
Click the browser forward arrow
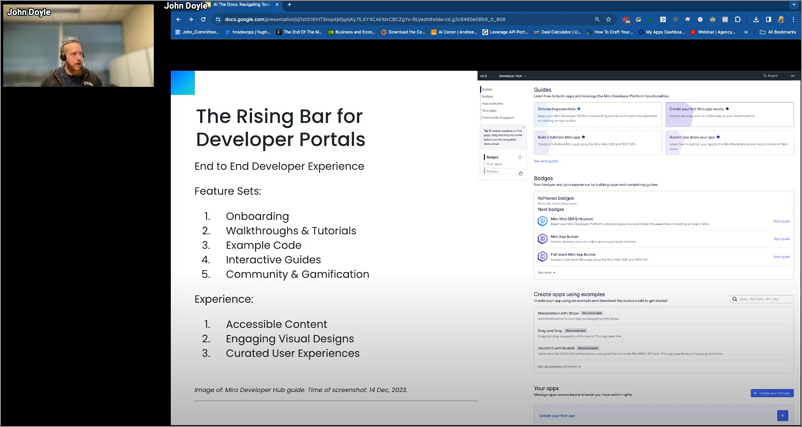[191, 19]
